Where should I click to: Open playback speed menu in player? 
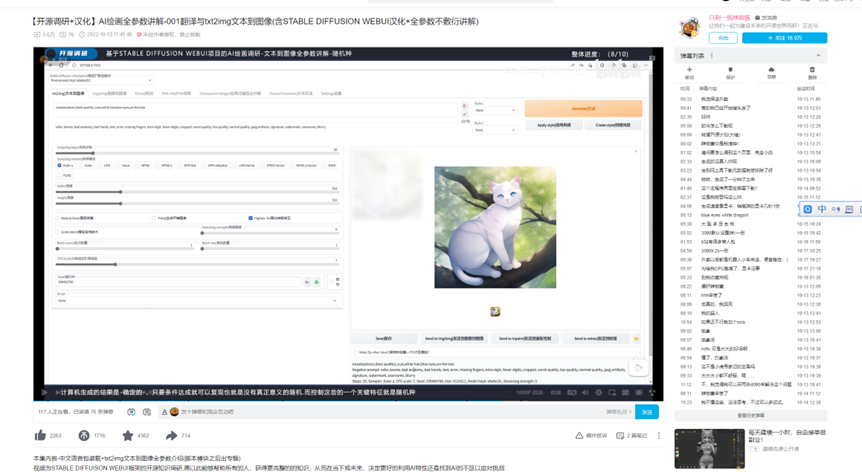(x=556, y=393)
